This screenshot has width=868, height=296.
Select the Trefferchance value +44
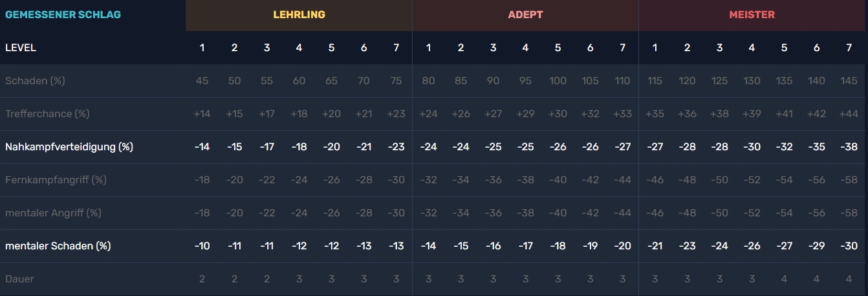[x=849, y=114]
